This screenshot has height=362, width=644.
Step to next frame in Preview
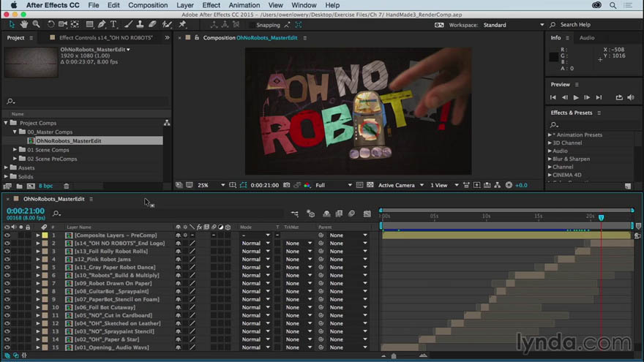coord(587,97)
